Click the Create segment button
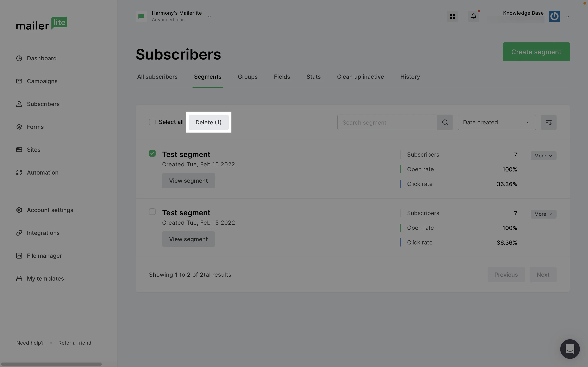 coord(536,52)
